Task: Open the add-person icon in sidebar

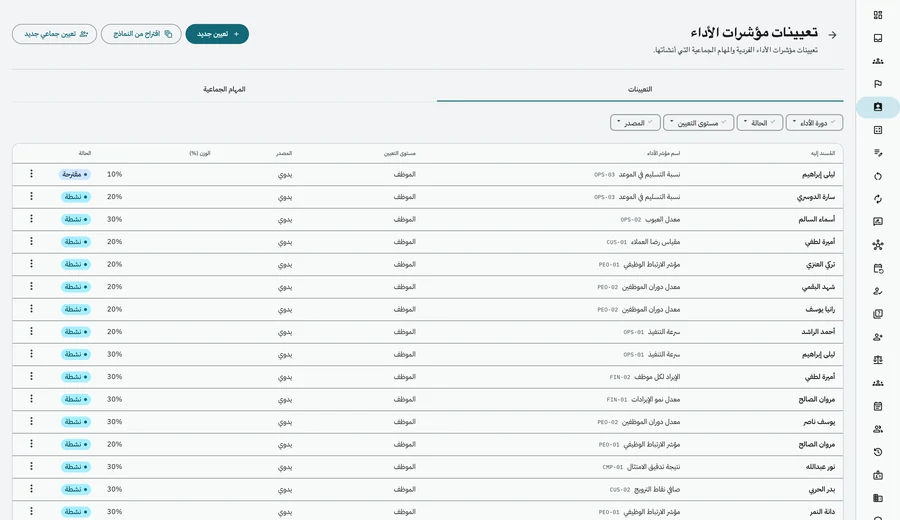Action: click(878, 337)
